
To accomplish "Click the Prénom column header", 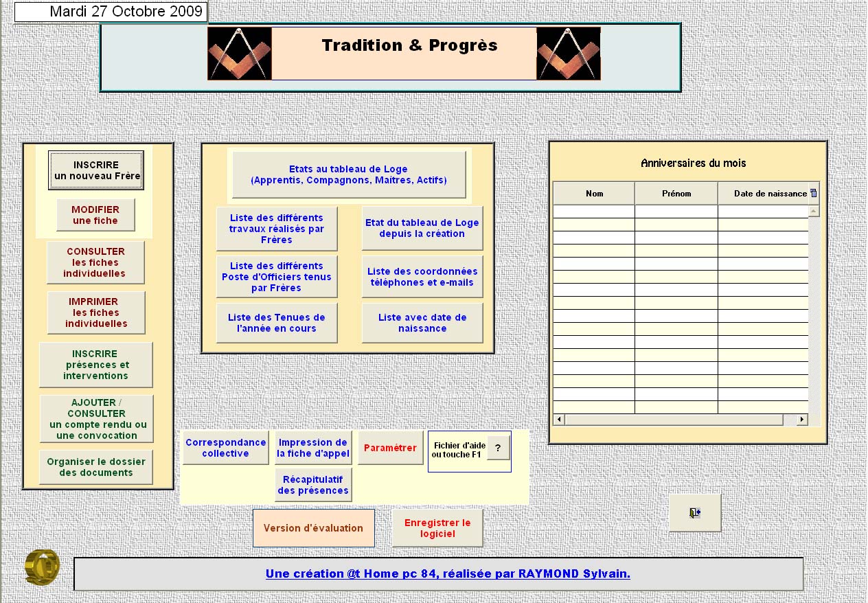I will click(676, 194).
